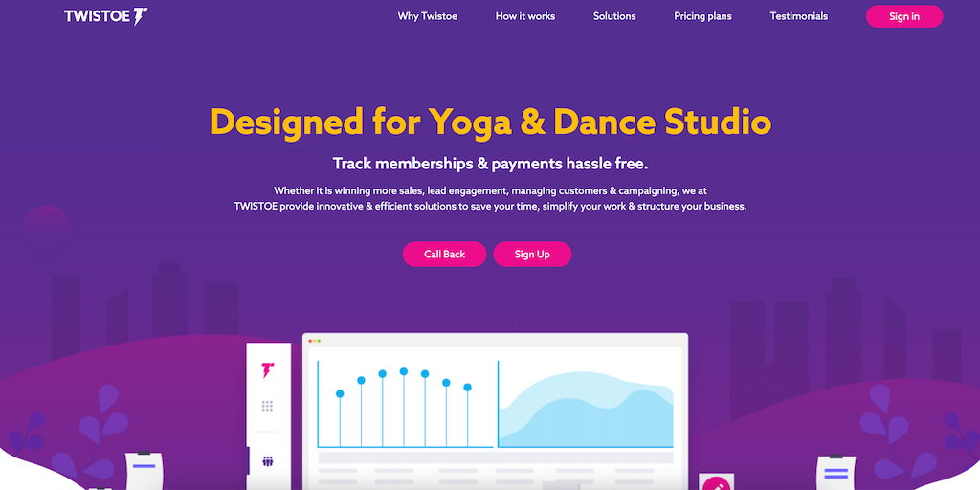Open the Solutions navigation item
Viewport: 980px width, 490px height.
(614, 16)
